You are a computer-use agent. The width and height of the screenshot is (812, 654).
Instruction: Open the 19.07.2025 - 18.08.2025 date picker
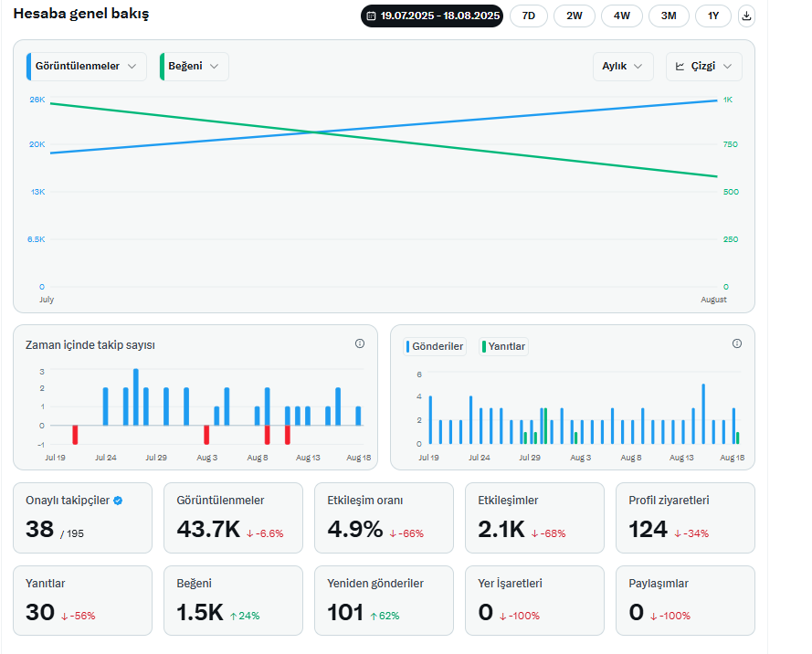pyautogui.click(x=432, y=16)
